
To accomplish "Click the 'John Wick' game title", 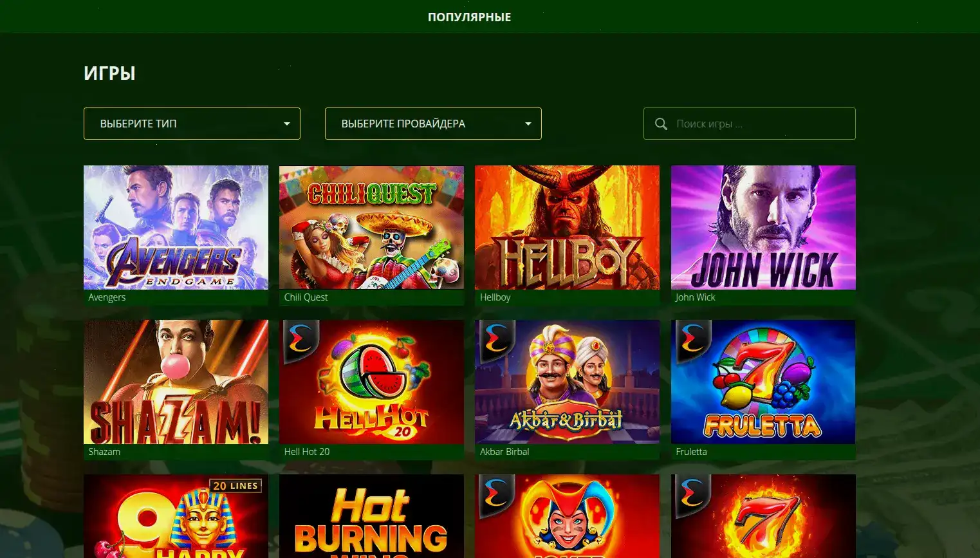I will (x=696, y=297).
